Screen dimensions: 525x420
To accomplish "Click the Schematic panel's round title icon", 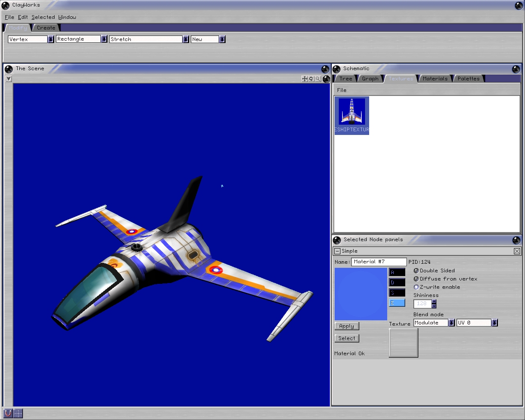I will [x=337, y=69].
